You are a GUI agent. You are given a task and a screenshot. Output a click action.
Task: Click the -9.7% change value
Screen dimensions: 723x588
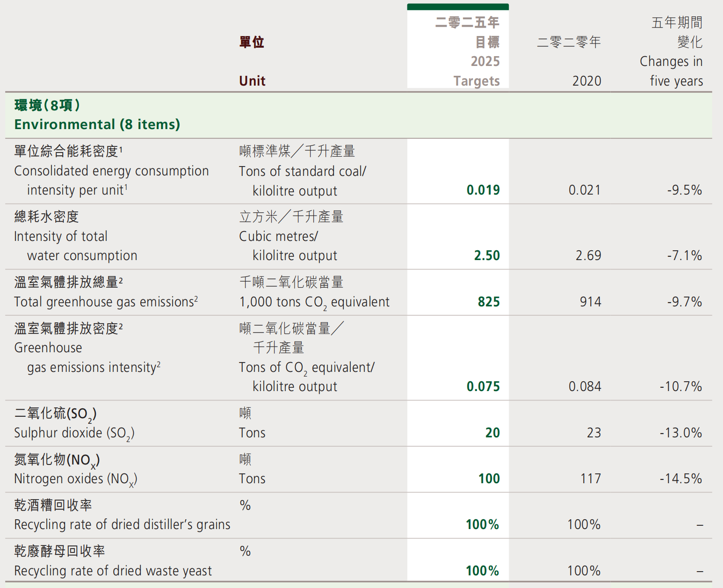pos(685,302)
